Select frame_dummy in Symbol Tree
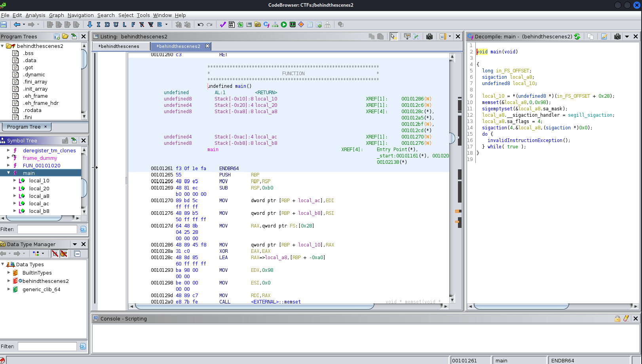Viewport: 642px width, 364px height. tap(40, 158)
